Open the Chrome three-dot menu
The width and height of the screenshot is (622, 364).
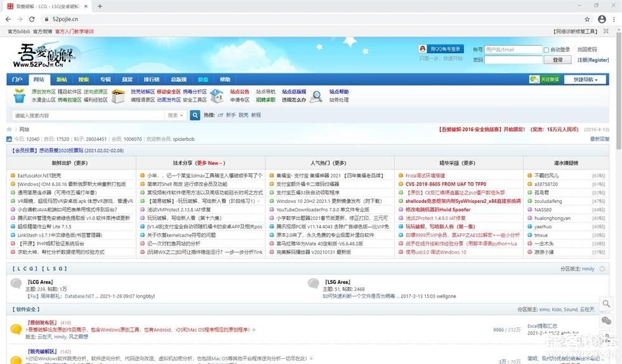pos(614,19)
